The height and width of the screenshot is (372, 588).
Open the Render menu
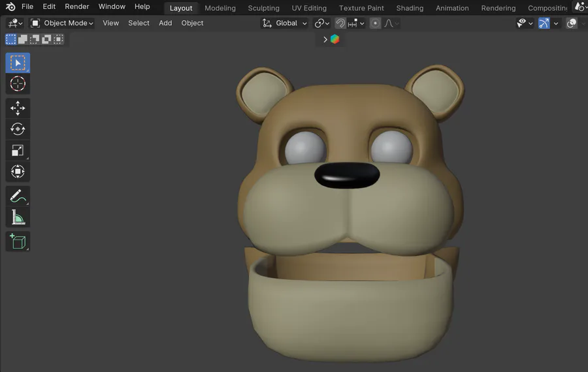click(77, 7)
